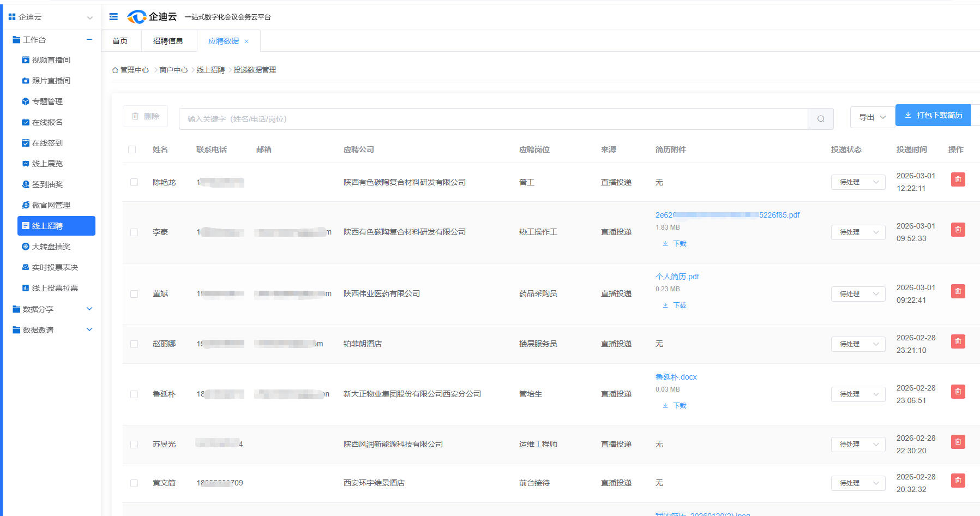Image resolution: width=980 pixels, height=516 pixels.
Task: Switch to the 首页 tab
Action: tap(120, 41)
